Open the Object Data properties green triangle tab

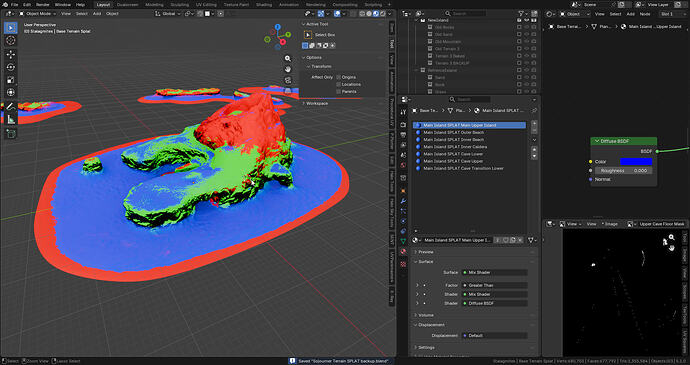(x=403, y=241)
